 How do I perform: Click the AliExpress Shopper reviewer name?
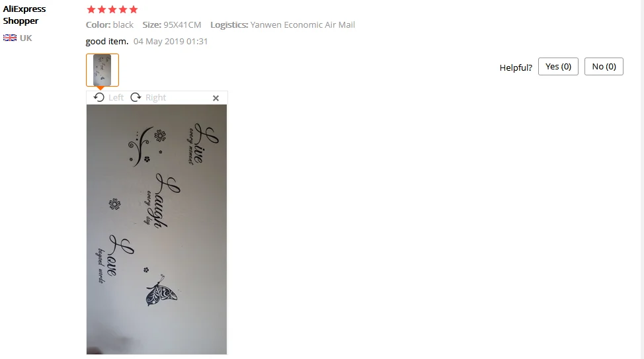pyautogui.click(x=24, y=15)
